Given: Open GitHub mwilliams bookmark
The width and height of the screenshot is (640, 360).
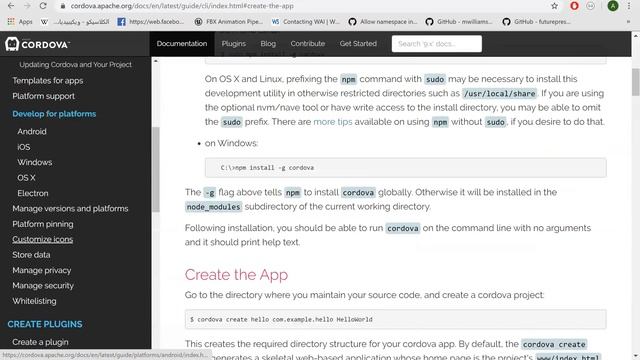Looking at the screenshot, I should 459,22.
